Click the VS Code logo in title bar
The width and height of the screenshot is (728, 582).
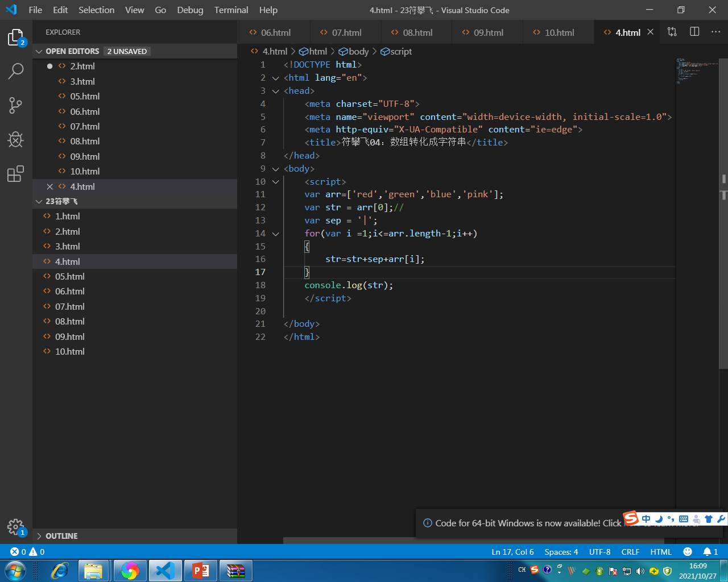(x=11, y=10)
